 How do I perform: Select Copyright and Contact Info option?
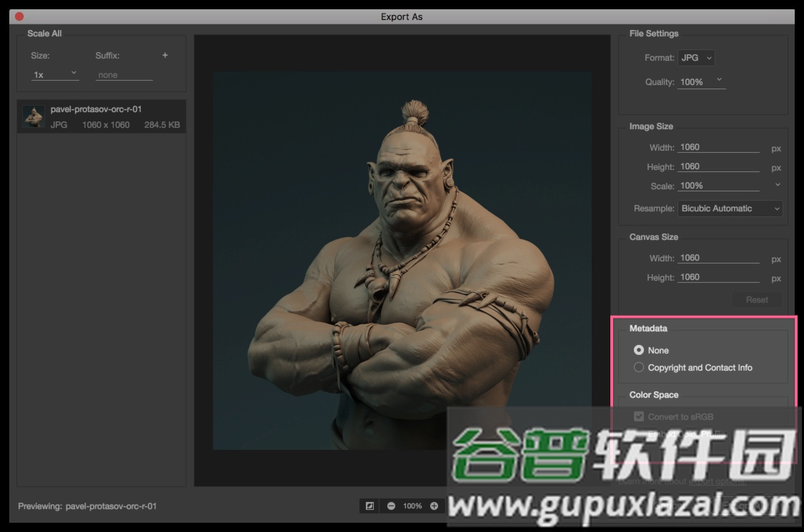tap(639, 367)
